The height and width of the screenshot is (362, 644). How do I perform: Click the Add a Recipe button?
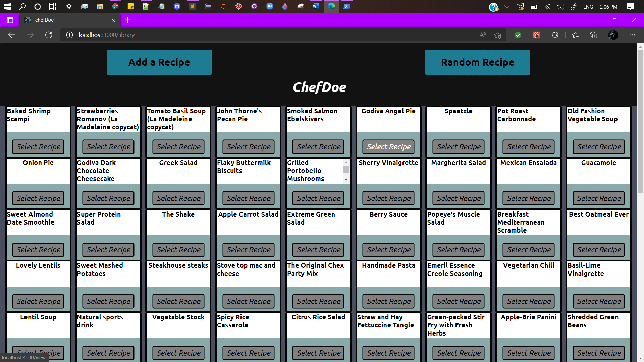pyautogui.click(x=159, y=62)
